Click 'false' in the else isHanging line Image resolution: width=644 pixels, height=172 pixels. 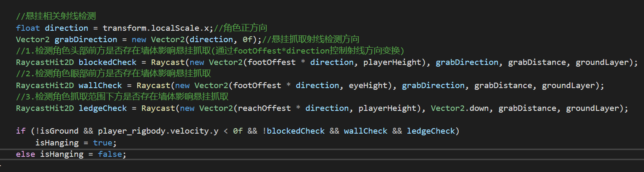(x=110, y=154)
